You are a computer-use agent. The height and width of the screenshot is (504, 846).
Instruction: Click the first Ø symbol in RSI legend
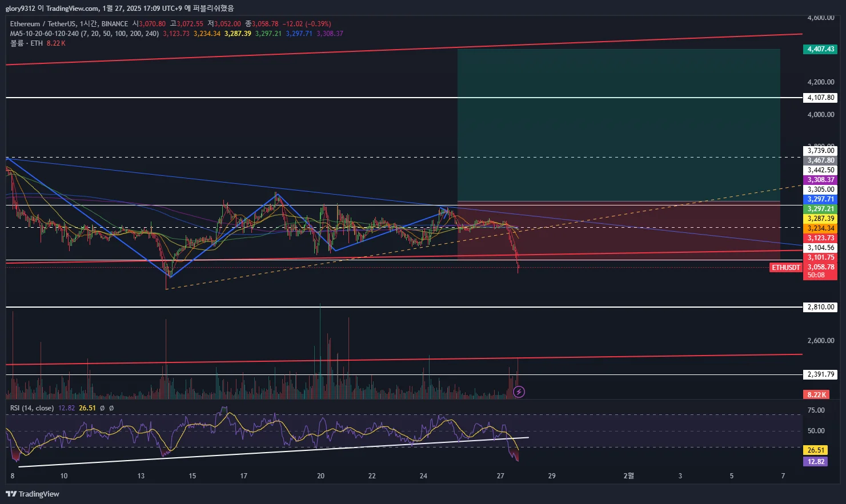[102, 408]
